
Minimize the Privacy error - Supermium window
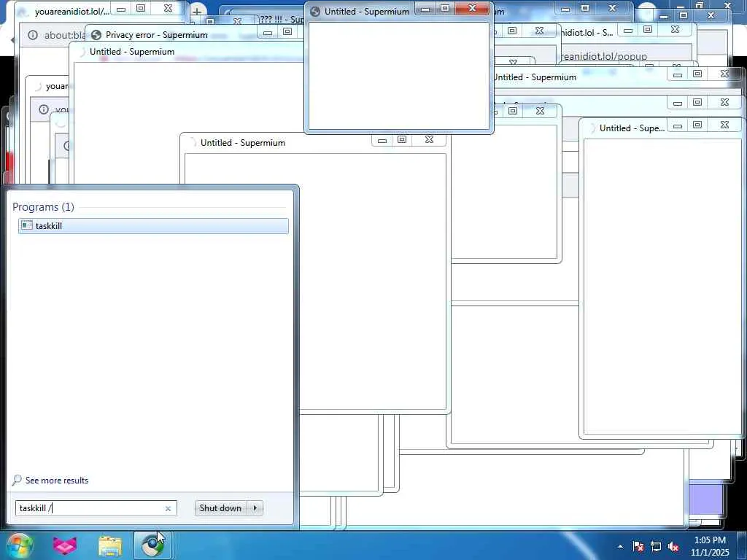coord(268,32)
